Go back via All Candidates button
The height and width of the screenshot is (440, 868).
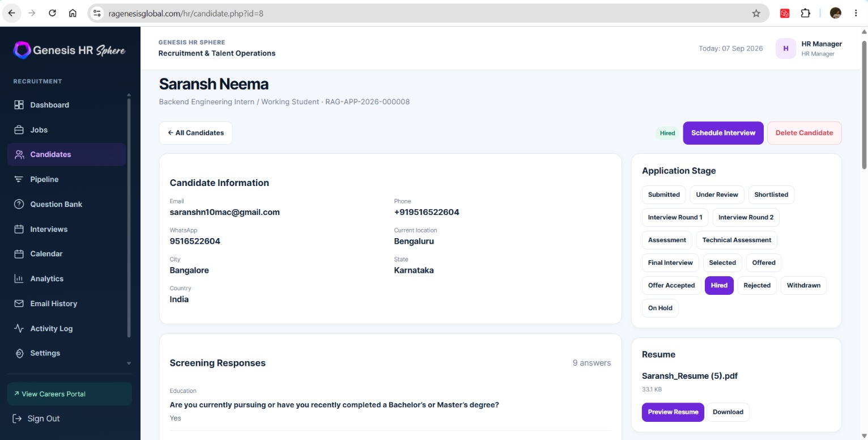[195, 133]
